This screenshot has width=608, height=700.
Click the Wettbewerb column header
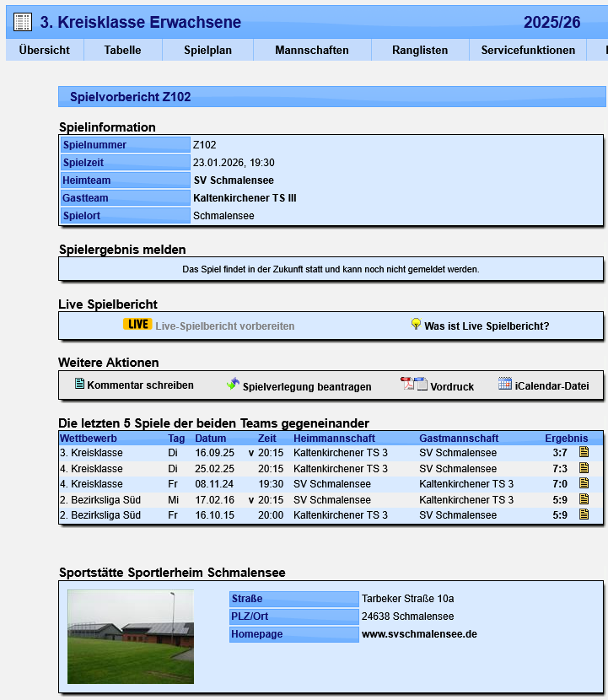tap(89, 439)
